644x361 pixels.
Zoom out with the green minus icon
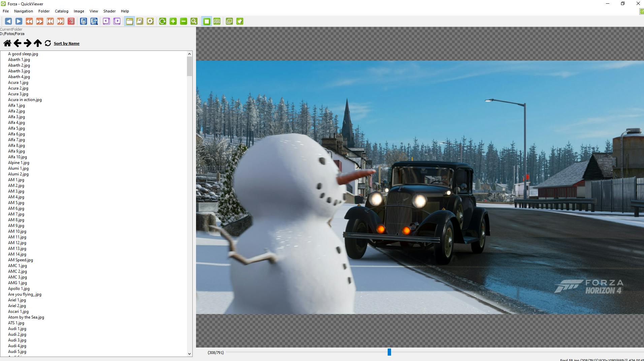184,21
